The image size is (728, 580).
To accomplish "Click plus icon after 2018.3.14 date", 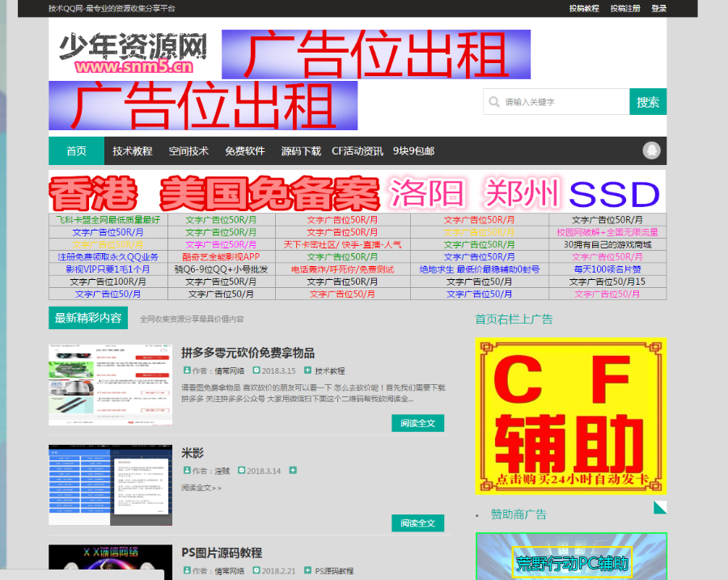I will (x=293, y=471).
